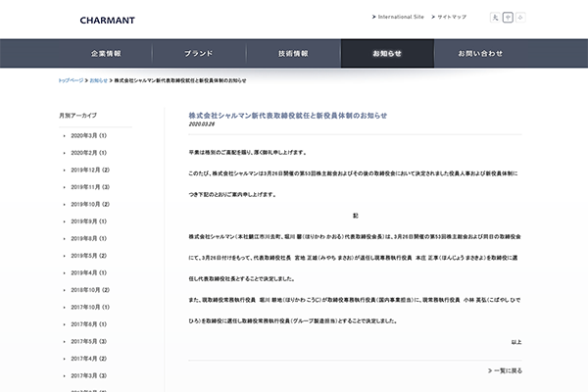Image resolution: width=588 pixels, height=392 pixels.
Task: Open archive 2017年6月 (1)
Action: [89, 324]
